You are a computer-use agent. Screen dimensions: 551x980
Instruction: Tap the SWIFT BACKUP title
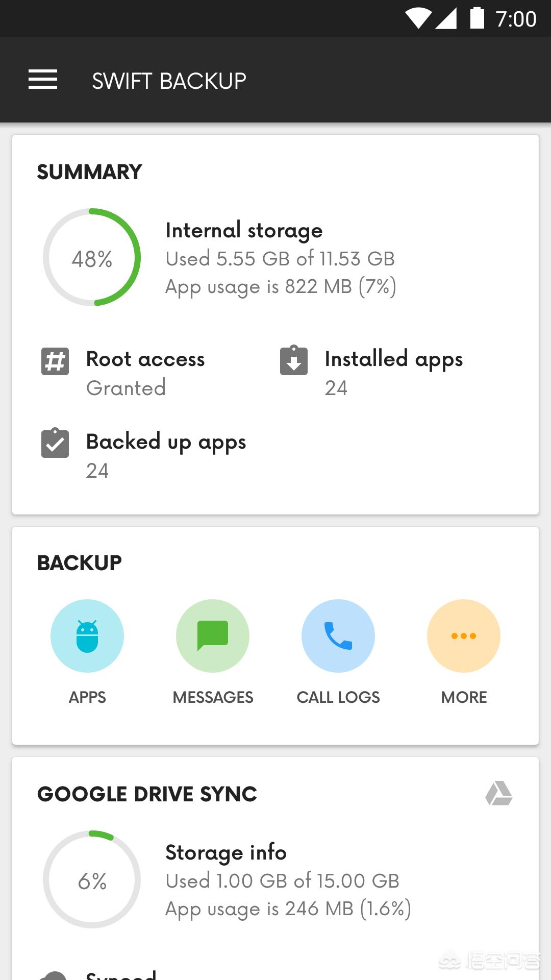pos(169,81)
